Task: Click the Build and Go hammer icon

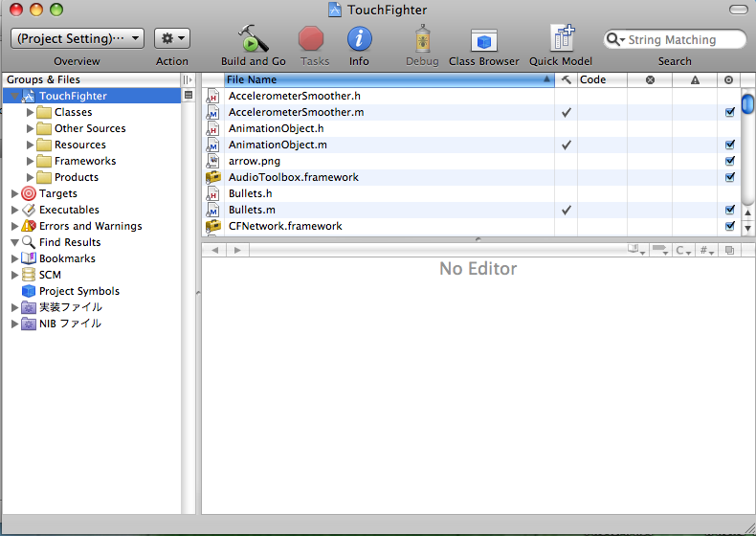Action: click(x=254, y=38)
